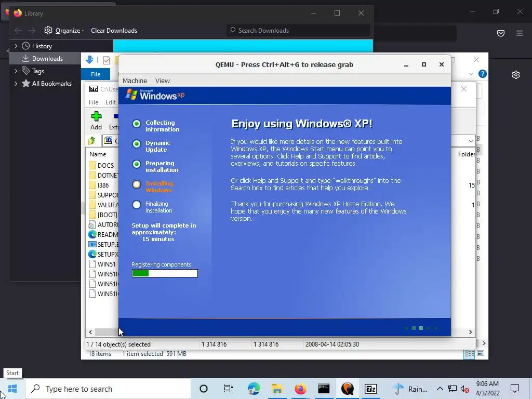Focus the Search Downloads field
The height and width of the screenshot is (399, 532).
pyautogui.click(x=299, y=31)
